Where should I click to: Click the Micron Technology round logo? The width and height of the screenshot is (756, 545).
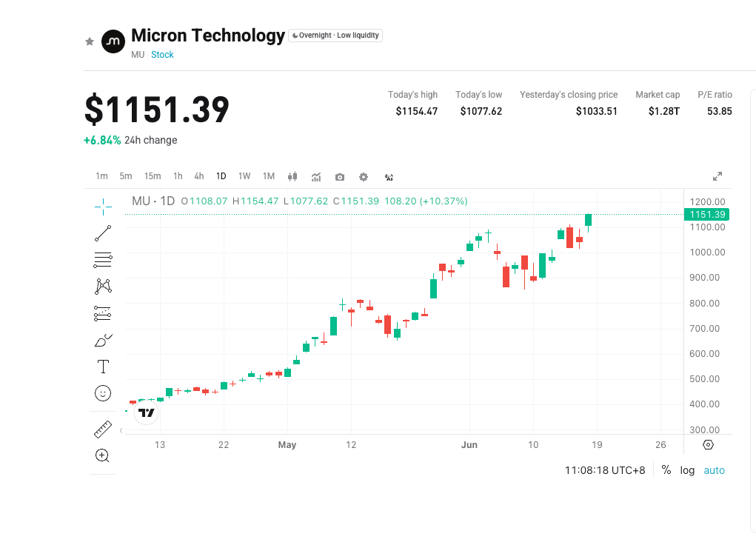pyautogui.click(x=113, y=41)
